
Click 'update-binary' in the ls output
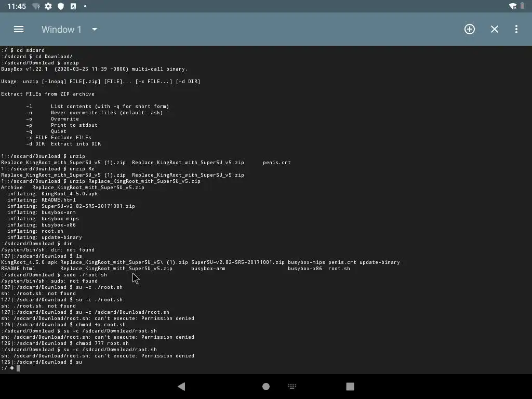tap(380, 262)
